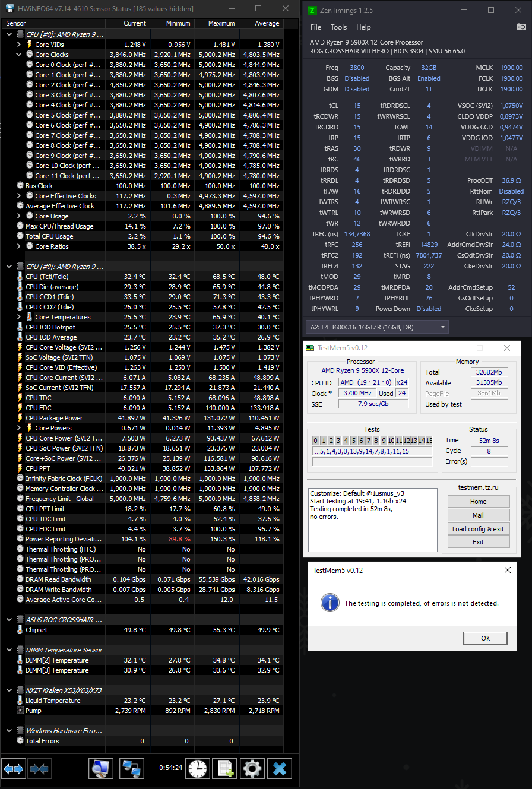Click the blue info icon in TestMem5 dialog
This screenshot has width=532, height=789.
coord(330,603)
